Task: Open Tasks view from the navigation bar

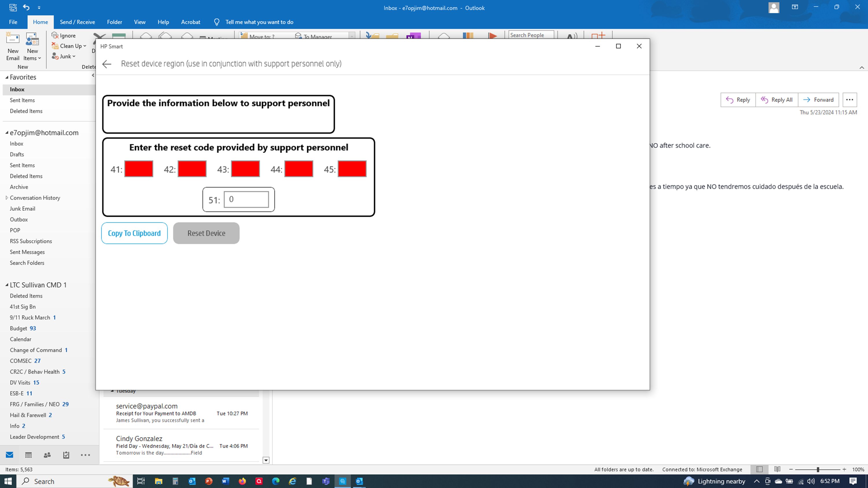Action: (66, 455)
